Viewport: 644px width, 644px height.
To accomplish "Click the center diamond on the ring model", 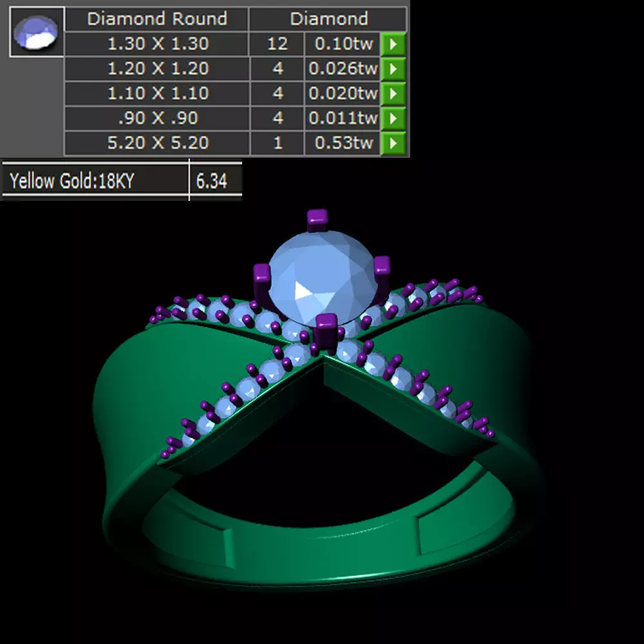I will 323,278.
